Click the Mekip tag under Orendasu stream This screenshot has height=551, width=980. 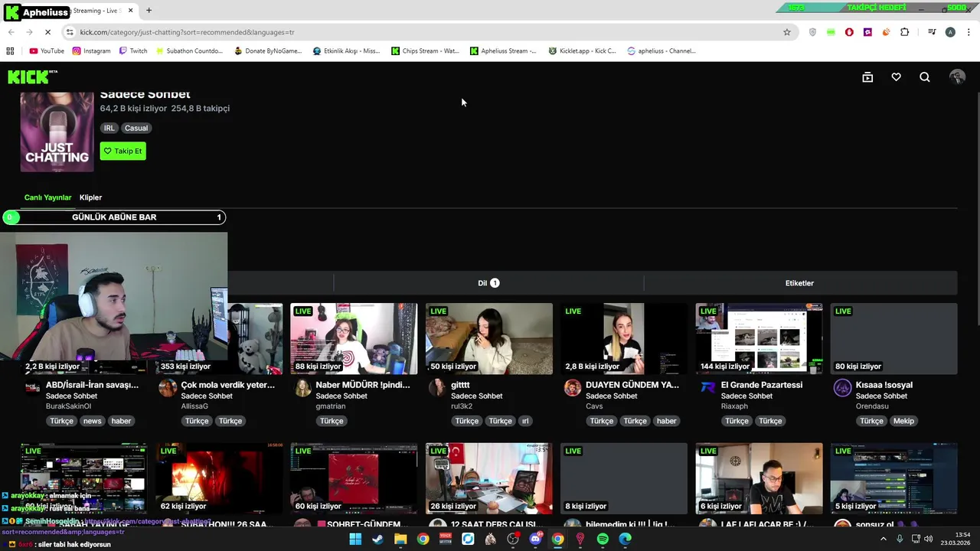903,421
